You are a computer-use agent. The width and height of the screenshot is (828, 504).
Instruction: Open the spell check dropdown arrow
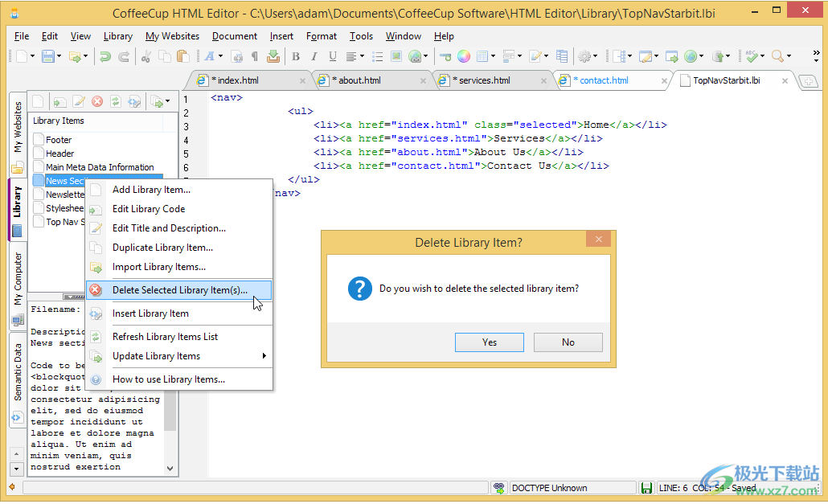click(763, 56)
